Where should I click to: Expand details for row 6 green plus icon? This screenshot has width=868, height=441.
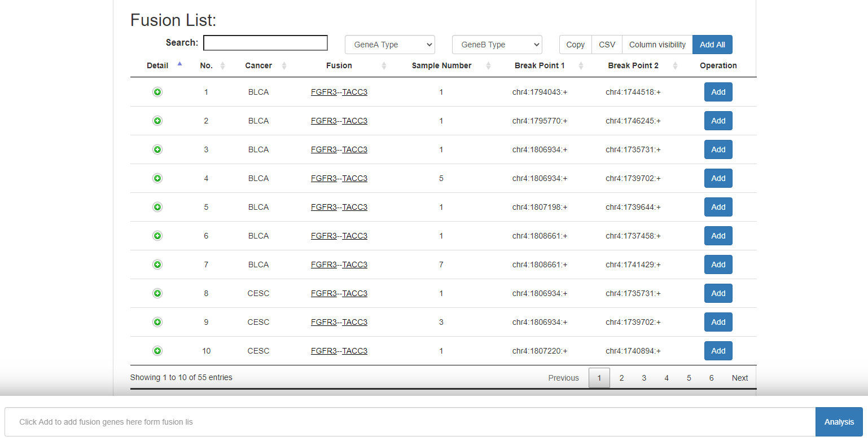click(x=157, y=236)
